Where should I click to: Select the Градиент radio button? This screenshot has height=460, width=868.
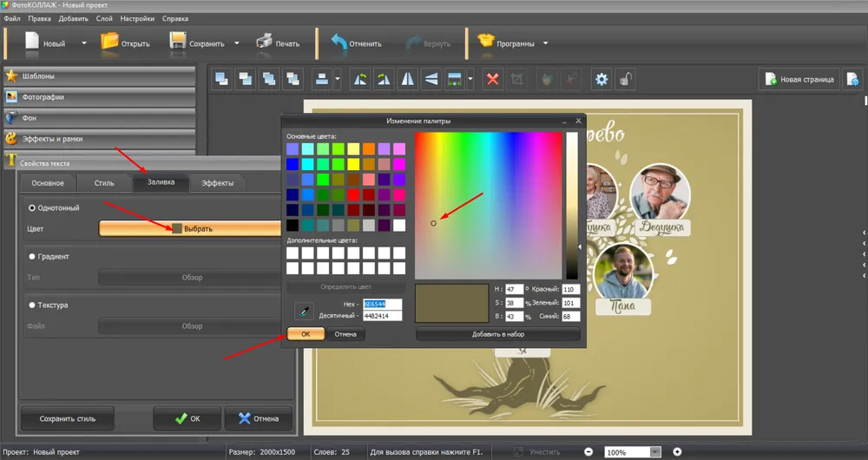33,257
